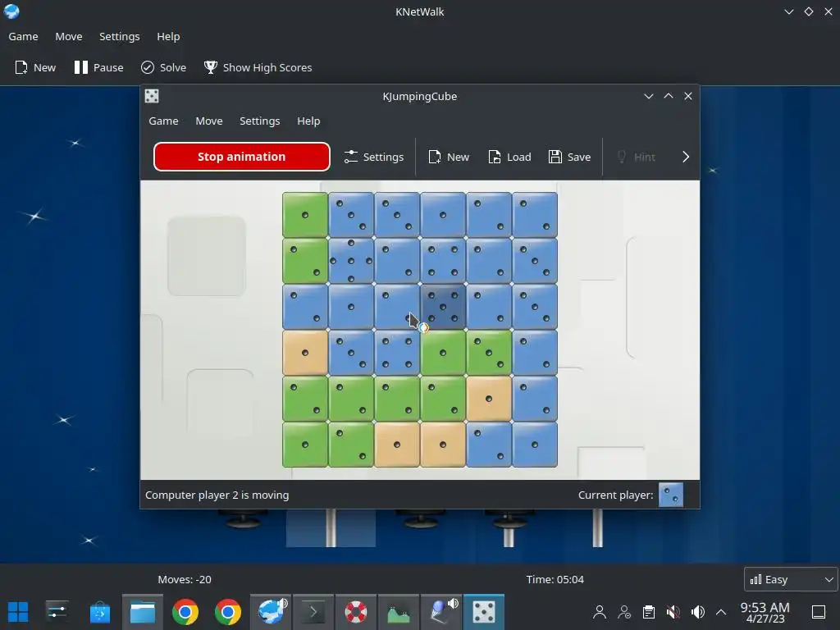The image size is (840, 630).
Task: Open the green mountain graph taskbar entry
Action: pos(398,612)
